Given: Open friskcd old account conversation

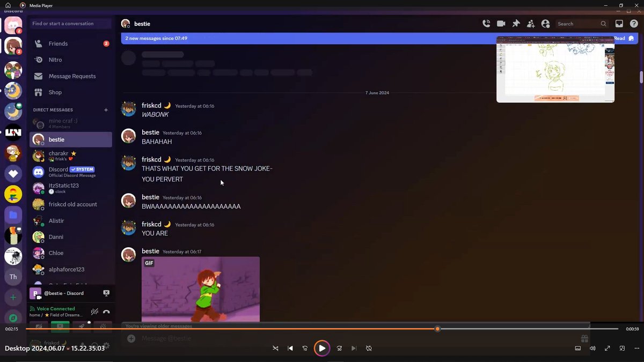Looking at the screenshot, I should point(70,204).
